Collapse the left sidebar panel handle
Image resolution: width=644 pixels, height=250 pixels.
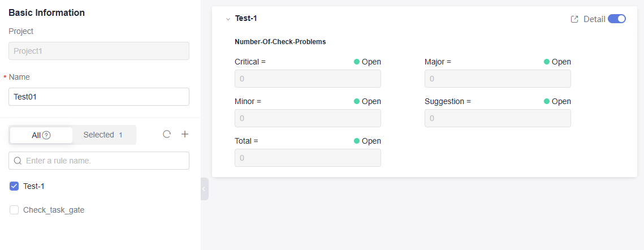(204, 189)
